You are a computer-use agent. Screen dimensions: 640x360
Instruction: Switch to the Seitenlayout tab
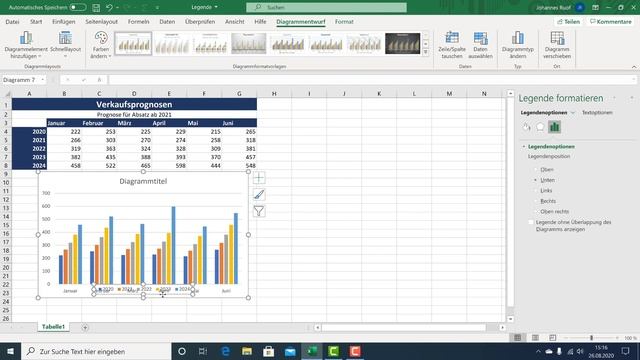click(101, 22)
